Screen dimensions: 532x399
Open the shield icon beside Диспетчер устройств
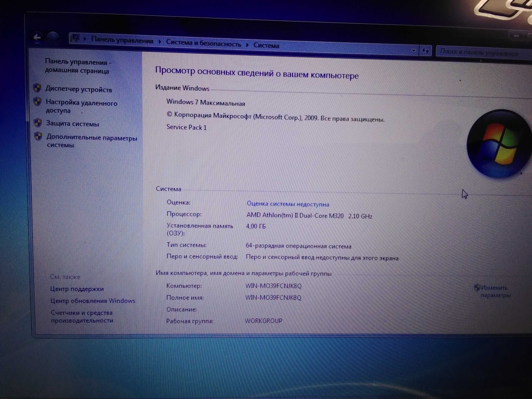point(37,88)
